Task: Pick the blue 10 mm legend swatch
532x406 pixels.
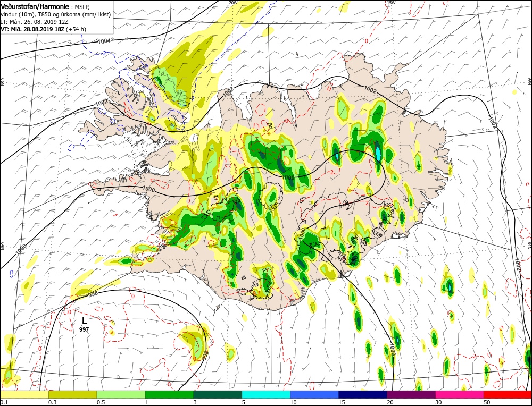Action: click(314, 394)
